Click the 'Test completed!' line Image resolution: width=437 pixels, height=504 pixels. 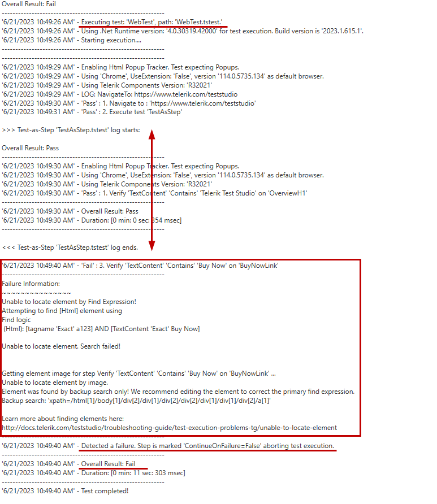[x=65, y=491]
